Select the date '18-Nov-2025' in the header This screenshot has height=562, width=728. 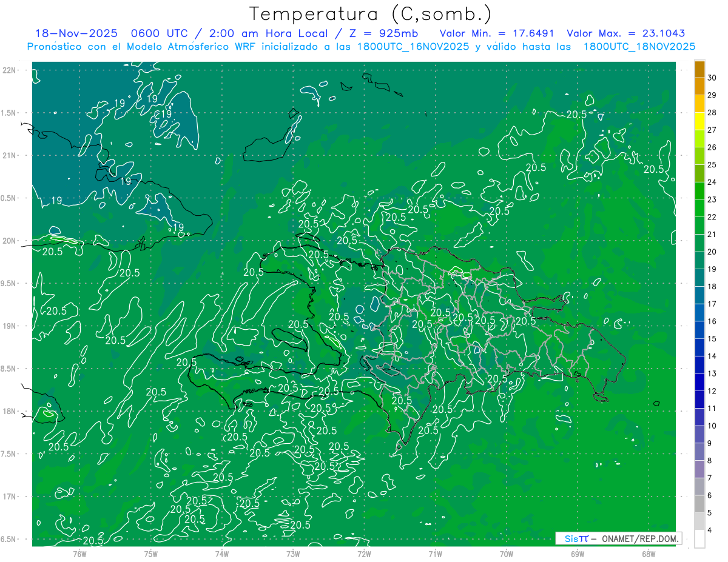(x=77, y=33)
